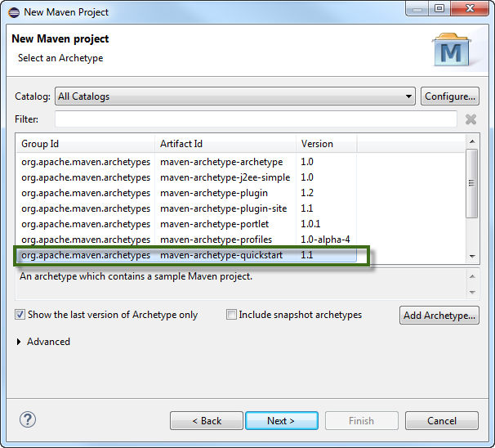The image size is (495, 448).
Task: Open the Catalog dropdown All Catalogs
Action: point(235,96)
